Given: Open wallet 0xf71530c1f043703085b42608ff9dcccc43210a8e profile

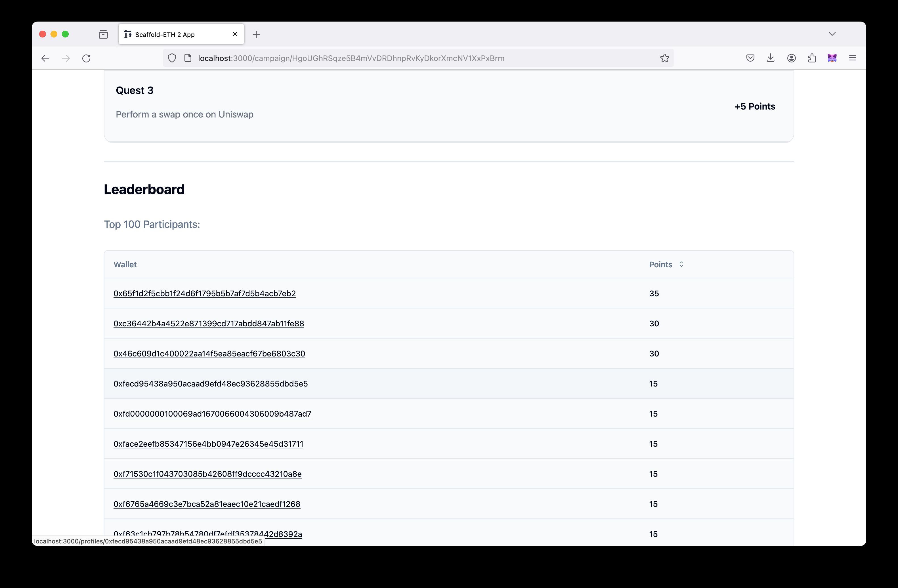Looking at the screenshot, I should point(207,474).
